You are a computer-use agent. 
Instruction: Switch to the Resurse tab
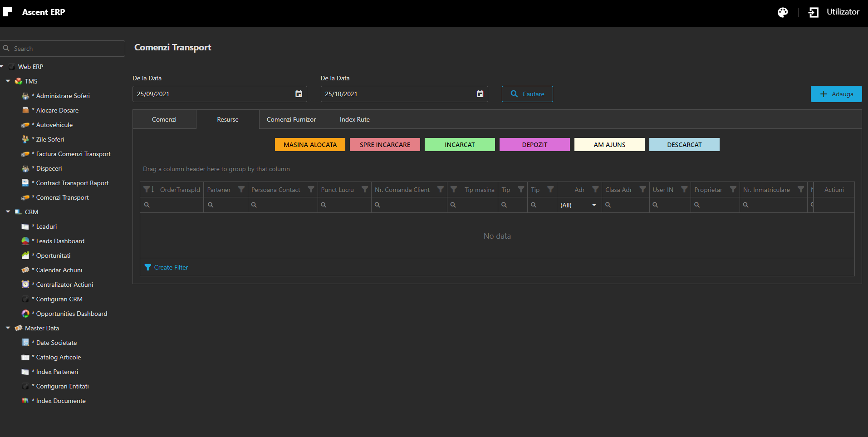click(227, 119)
